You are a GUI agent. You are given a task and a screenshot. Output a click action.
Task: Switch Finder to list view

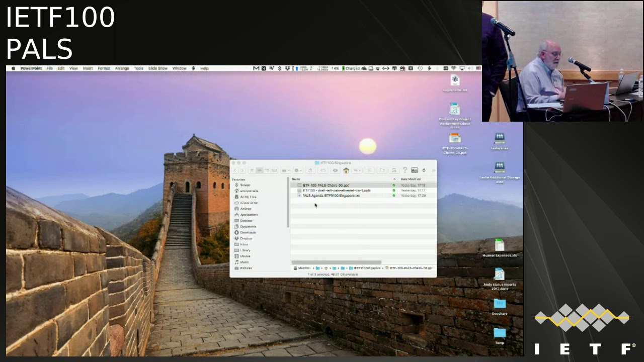[x=259, y=170]
